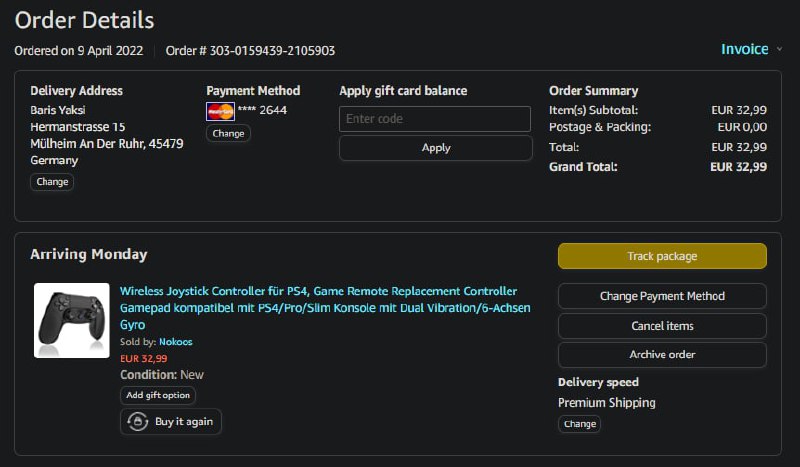800x467 pixels.
Task: Click the circular reorder icon beside Buy it again
Action: pos(136,422)
